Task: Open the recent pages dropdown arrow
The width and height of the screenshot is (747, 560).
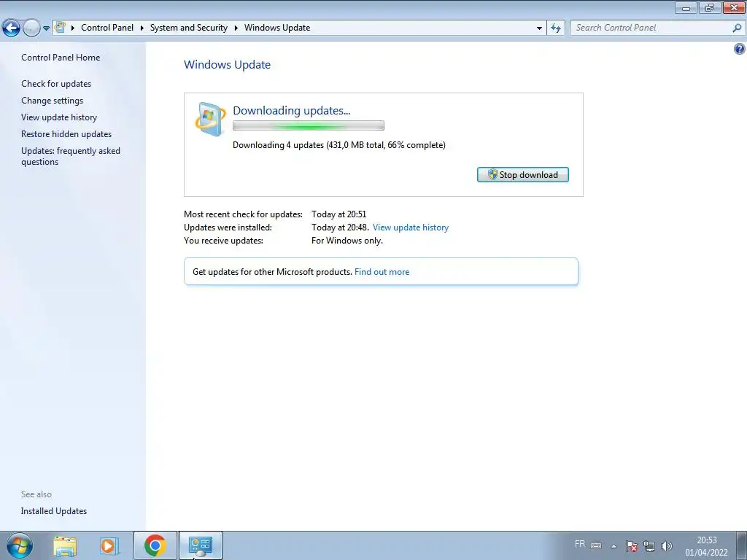Action: (x=46, y=28)
